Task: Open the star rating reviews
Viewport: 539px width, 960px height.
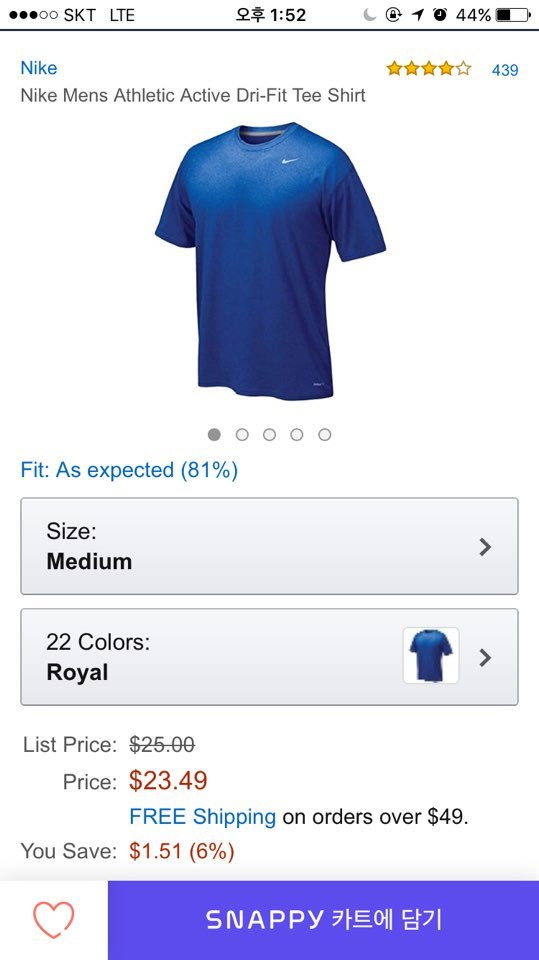Action: point(429,69)
